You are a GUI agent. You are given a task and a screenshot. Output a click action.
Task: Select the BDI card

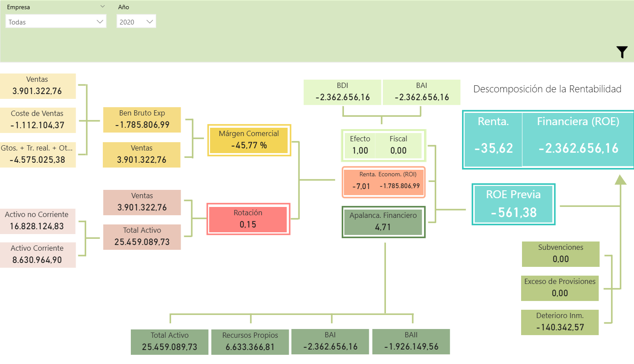342,92
